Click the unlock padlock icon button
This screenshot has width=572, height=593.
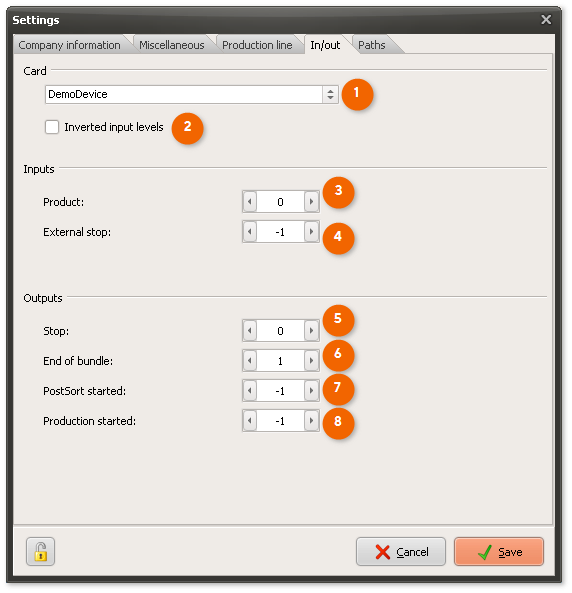[40, 551]
